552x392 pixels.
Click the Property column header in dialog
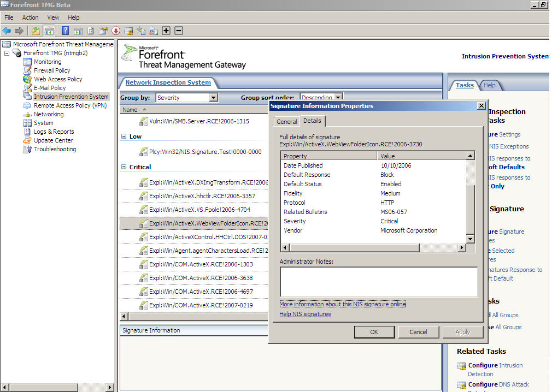click(329, 156)
